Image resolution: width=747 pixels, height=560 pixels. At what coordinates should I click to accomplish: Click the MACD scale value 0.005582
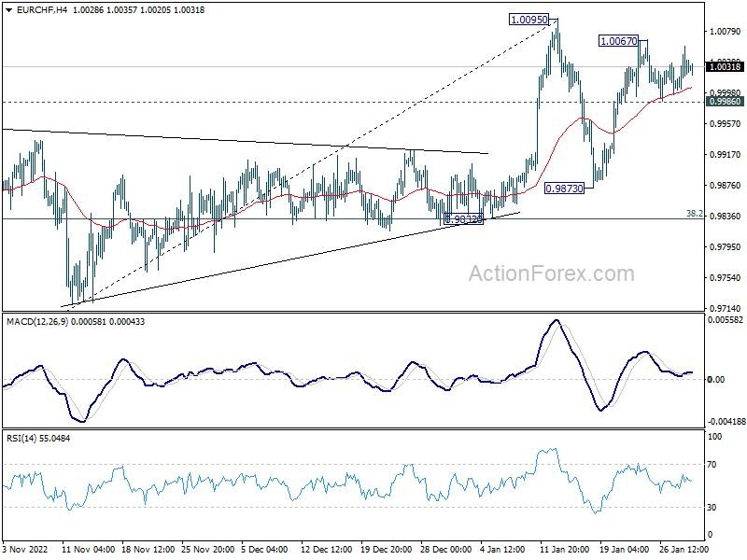[x=726, y=320]
